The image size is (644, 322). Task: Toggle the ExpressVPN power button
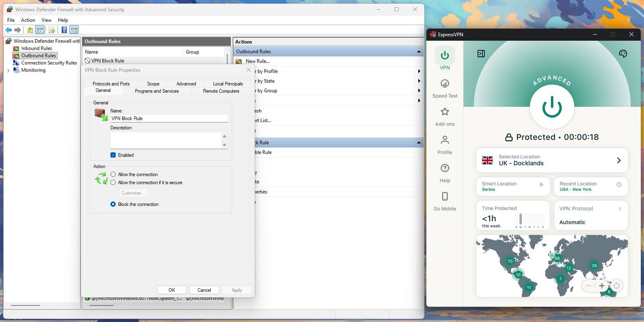[x=552, y=107]
